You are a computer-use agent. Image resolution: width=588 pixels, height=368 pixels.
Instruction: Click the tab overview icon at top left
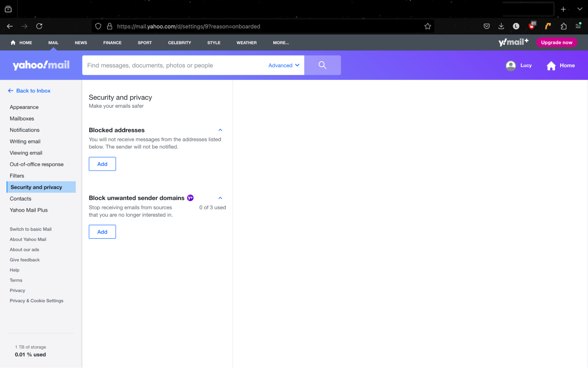8,9
